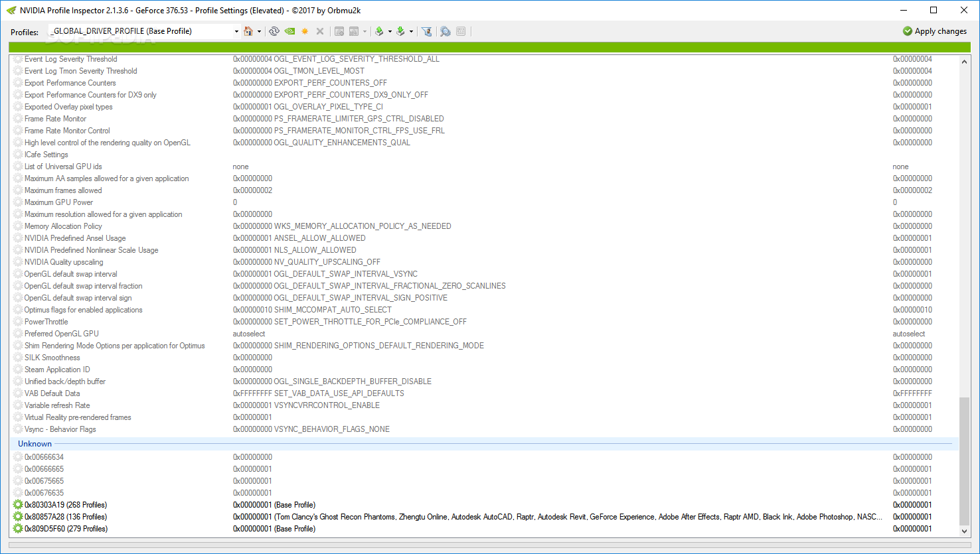
Task: Select Shim Rendering Mode Options per application row
Action: pos(484,346)
